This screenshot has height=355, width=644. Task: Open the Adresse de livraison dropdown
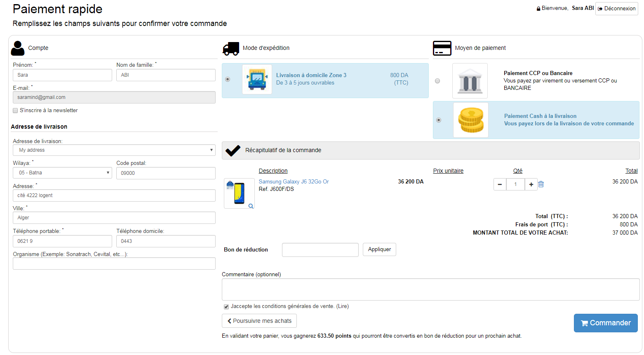click(x=114, y=150)
